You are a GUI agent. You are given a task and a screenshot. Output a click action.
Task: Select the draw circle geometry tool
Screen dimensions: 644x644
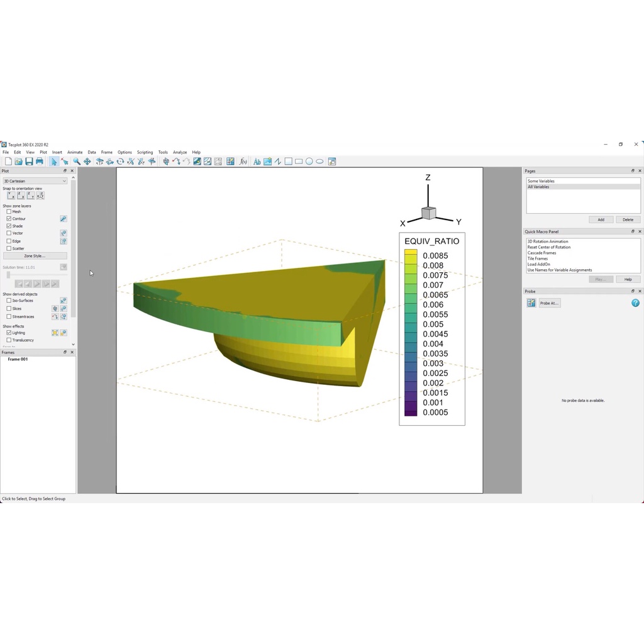(309, 162)
